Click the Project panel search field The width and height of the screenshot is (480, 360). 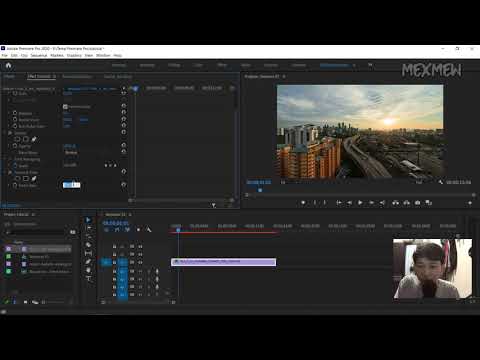coord(35,232)
